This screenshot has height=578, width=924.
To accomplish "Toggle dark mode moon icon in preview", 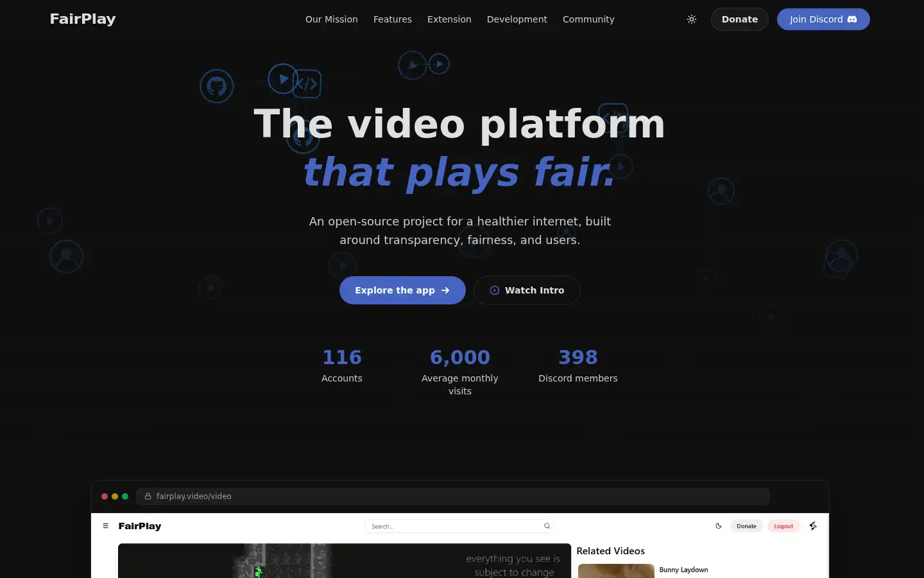I will click(719, 526).
